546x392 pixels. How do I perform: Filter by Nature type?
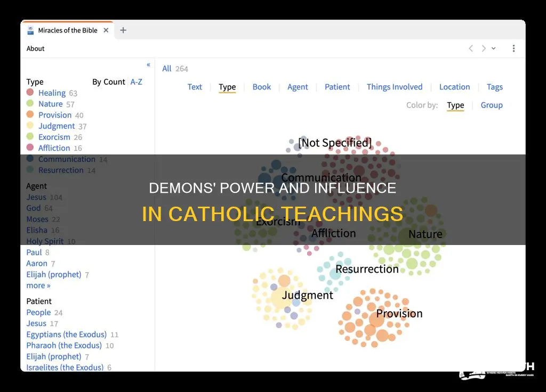pos(51,104)
